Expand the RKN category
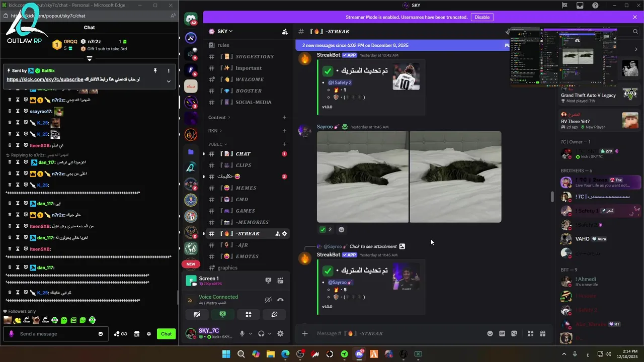Image resolution: width=644 pixels, height=362 pixels. coord(215,131)
